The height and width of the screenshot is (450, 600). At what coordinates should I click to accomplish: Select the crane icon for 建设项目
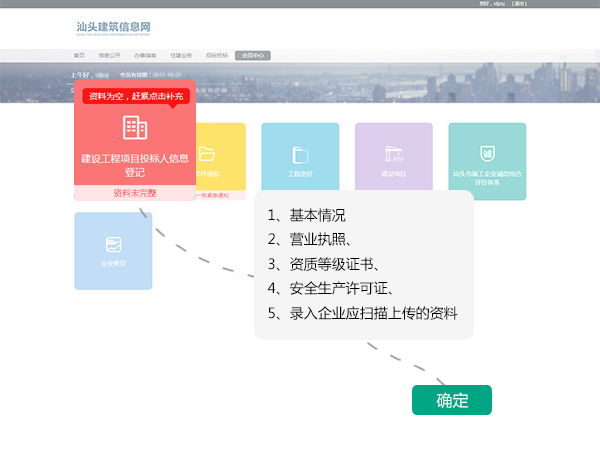click(393, 154)
